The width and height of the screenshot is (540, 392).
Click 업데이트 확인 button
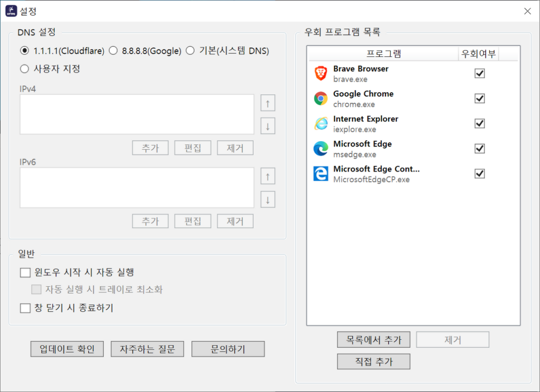(67, 349)
